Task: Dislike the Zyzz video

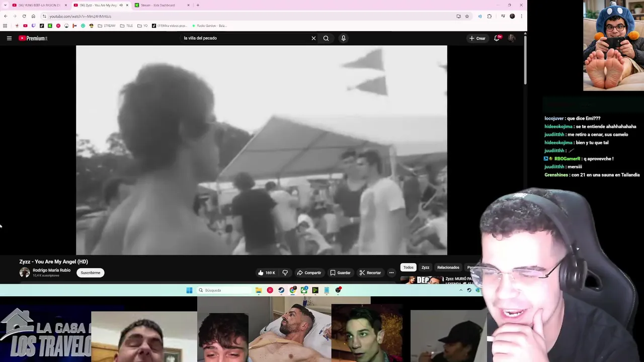Action: pyautogui.click(x=285, y=273)
